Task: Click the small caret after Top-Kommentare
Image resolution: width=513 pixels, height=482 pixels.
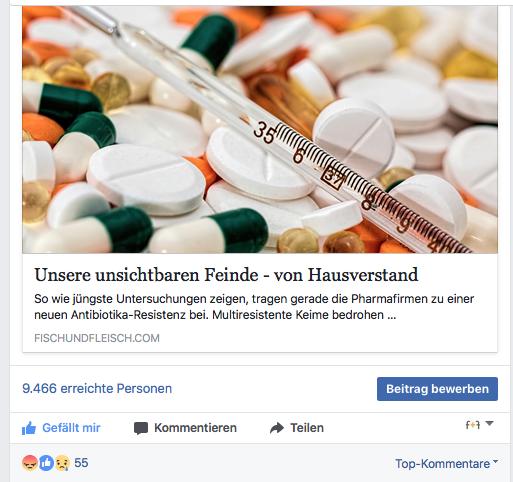Action: pos(495,462)
